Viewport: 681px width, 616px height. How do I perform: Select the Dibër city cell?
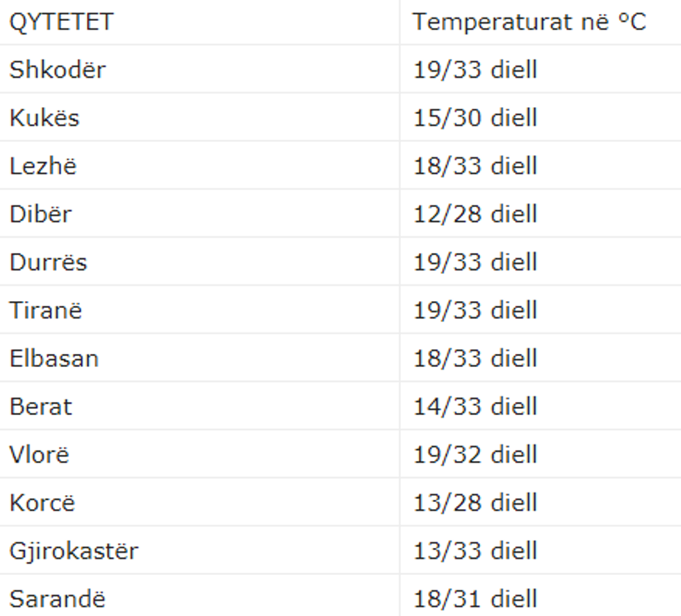(x=40, y=214)
